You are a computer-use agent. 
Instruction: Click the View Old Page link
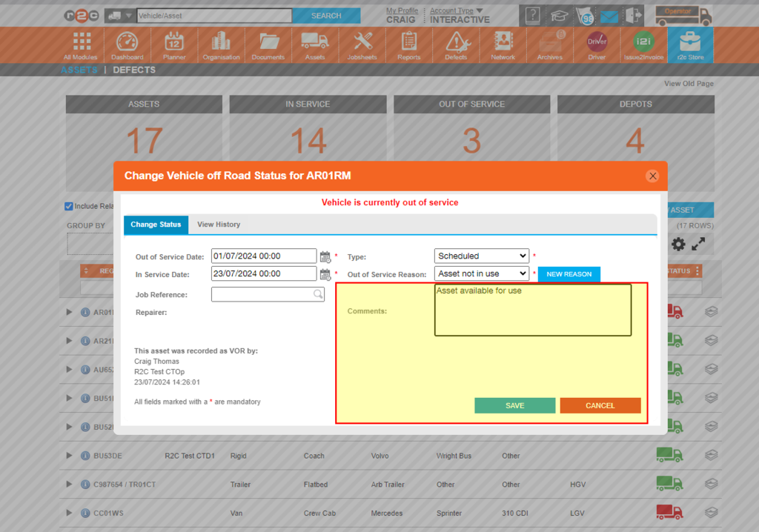point(689,84)
